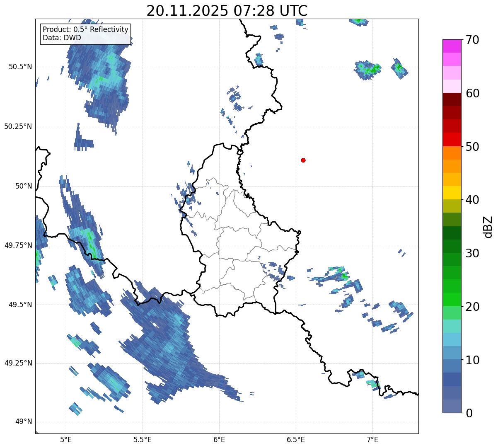Click the 5.5°E longitude label

(x=143, y=439)
